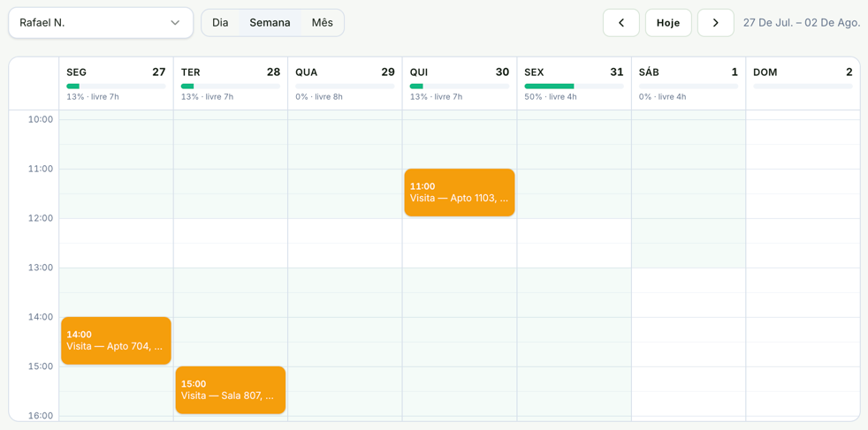Open the 14:00 Visita Apto 704 event
Image resolution: width=868 pixels, height=430 pixels.
pos(116,341)
